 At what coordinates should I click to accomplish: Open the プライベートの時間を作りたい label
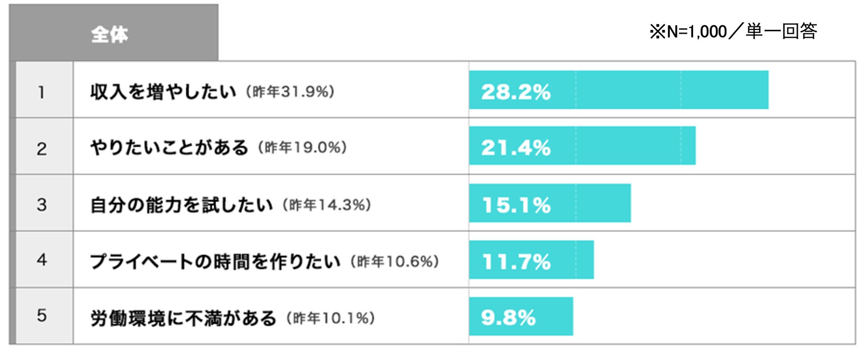click(215, 261)
